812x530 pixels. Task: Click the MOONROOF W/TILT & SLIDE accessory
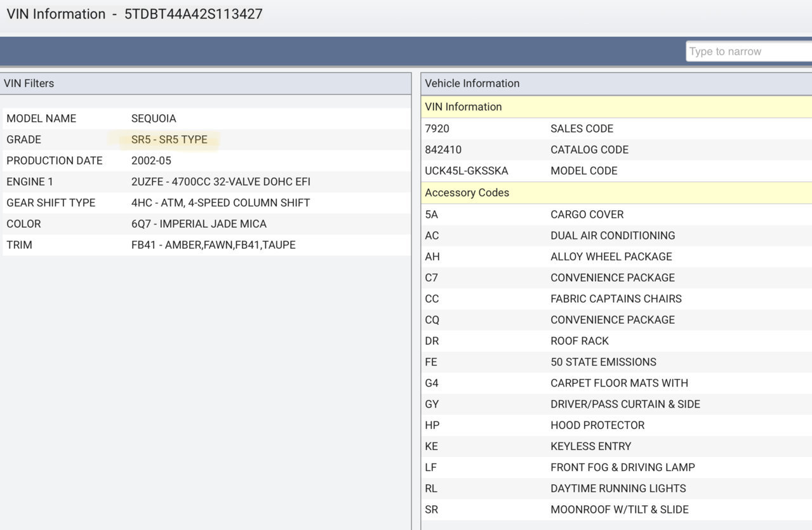[620, 508]
